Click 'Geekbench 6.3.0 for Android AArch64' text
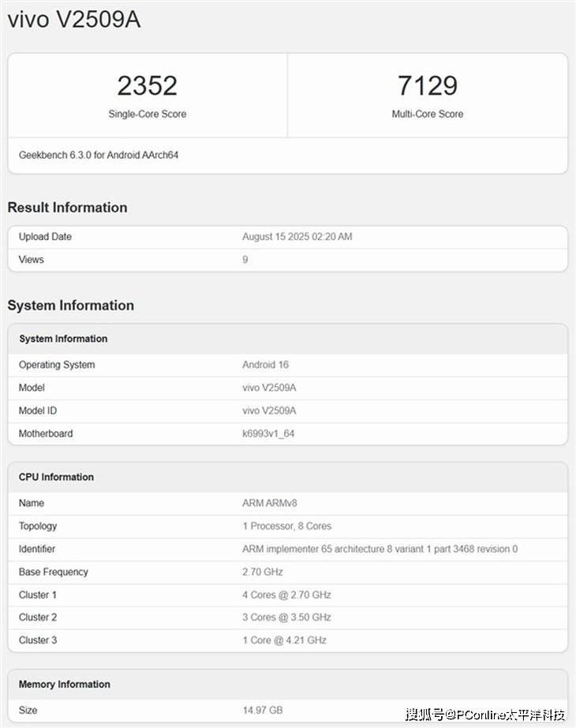The height and width of the screenshot is (728, 576). click(x=99, y=155)
